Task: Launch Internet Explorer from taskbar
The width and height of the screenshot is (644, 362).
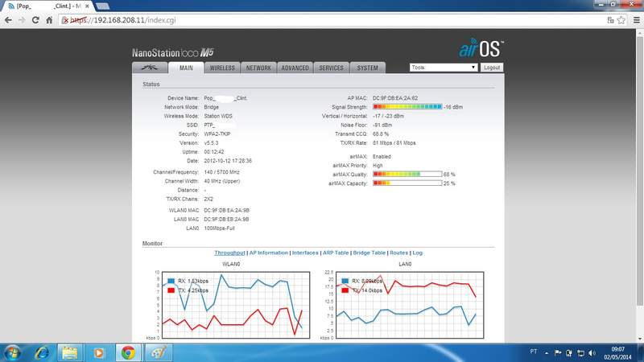Action: 42,352
